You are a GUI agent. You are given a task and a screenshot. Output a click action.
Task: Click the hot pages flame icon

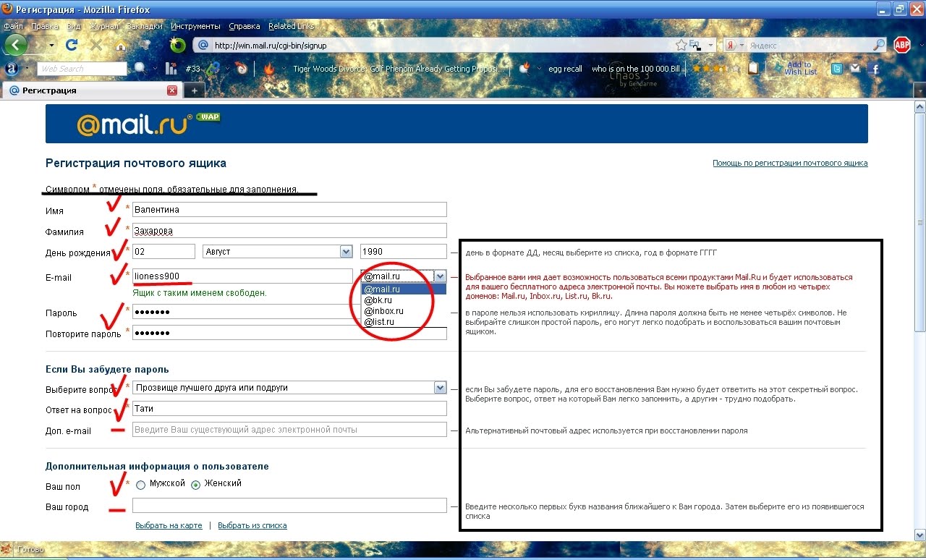[x=269, y=69]
